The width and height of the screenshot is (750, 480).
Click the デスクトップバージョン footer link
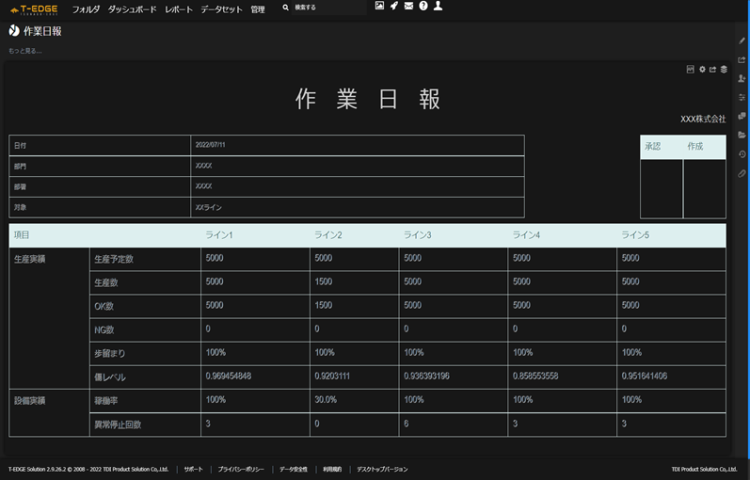point(382,469)
